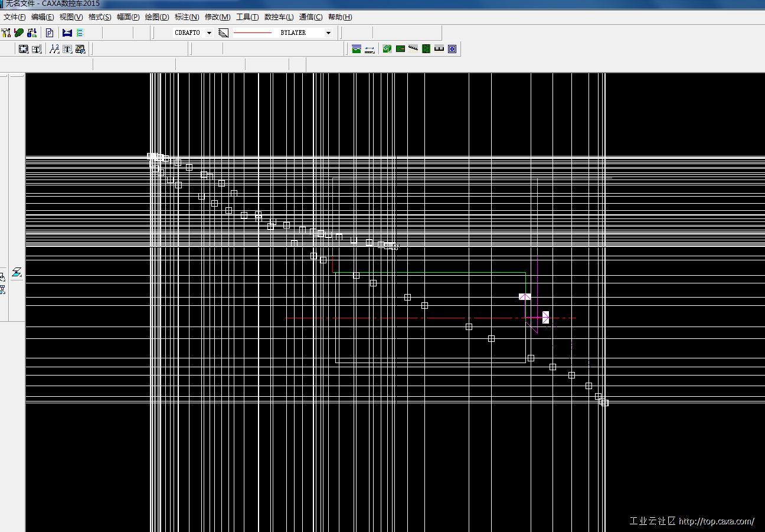Click the black U-shaped groove icon

(x=439, y=49)
